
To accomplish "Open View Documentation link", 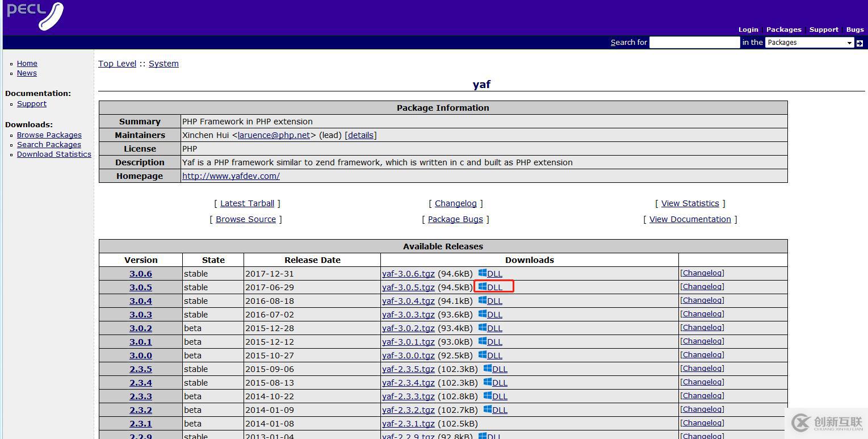I will point(690,219).
